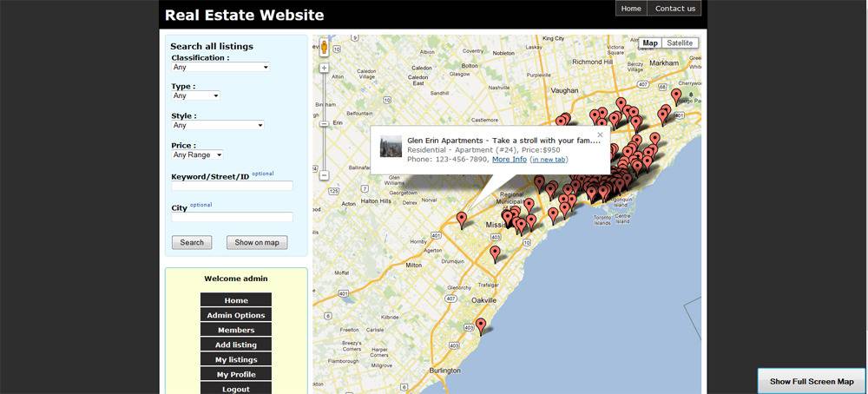Close the Glen Erin Apartments info bubble
The height and width of the screenshot is (394, 868).
[x=600, y=134]
